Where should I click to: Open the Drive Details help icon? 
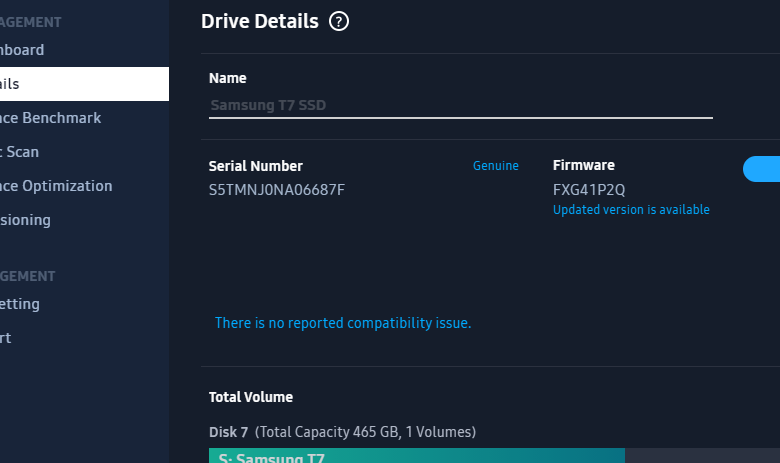point(339,21)
